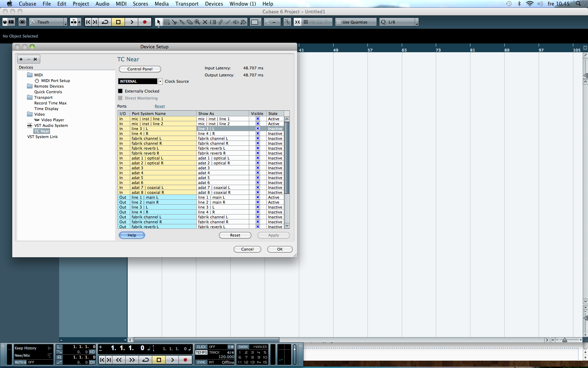Viewport: 588px width, 368px height.
Task: Click the Wi-Fi status icon
Action: [x=530, y=4]
